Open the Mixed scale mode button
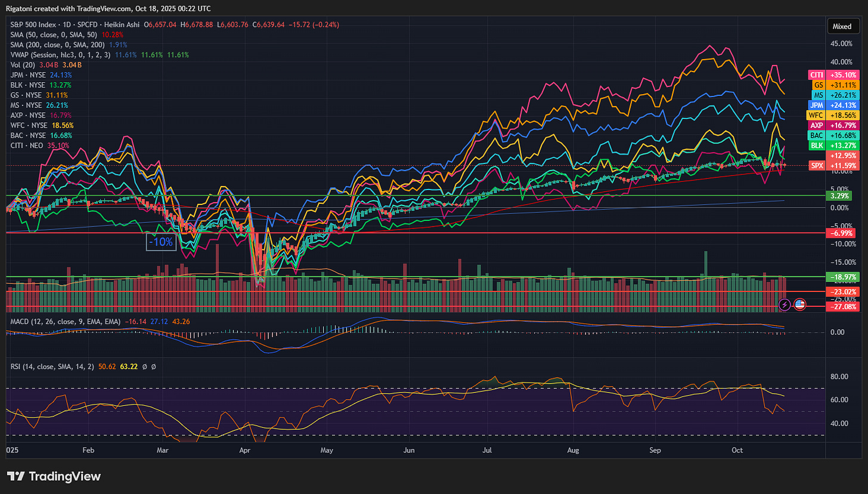Viewport: 868px width, 494px height. (x=842, y=26)
